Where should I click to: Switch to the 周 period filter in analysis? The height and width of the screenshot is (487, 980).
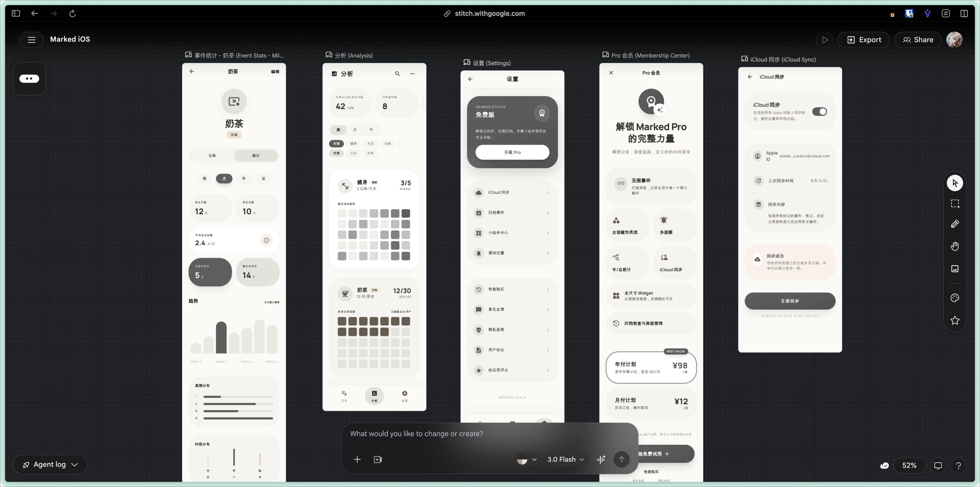pyautogui.click(x=338, y=130)
